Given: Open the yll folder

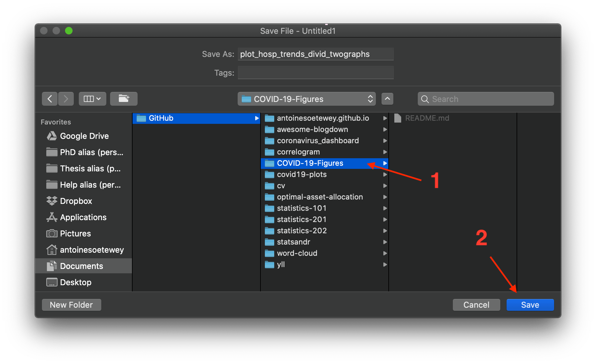Looking at the screenshot, I should point(325,265).
